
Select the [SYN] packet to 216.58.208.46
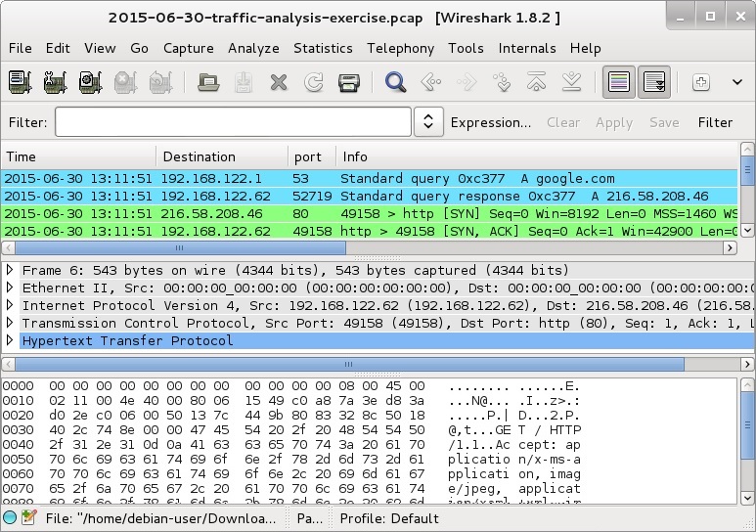(x=370, y=213)
